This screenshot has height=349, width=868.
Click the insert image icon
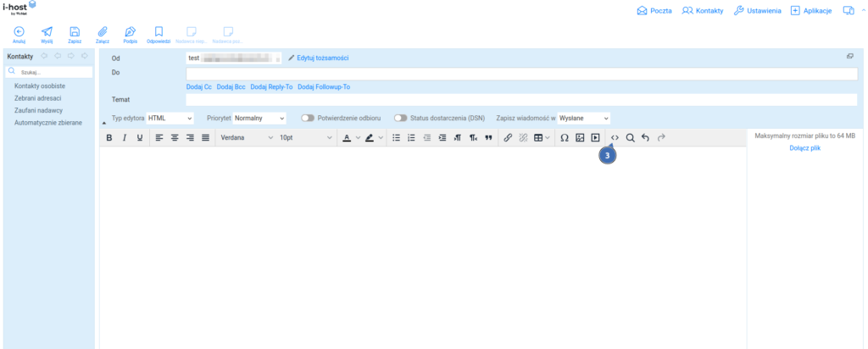coord(580,137)
